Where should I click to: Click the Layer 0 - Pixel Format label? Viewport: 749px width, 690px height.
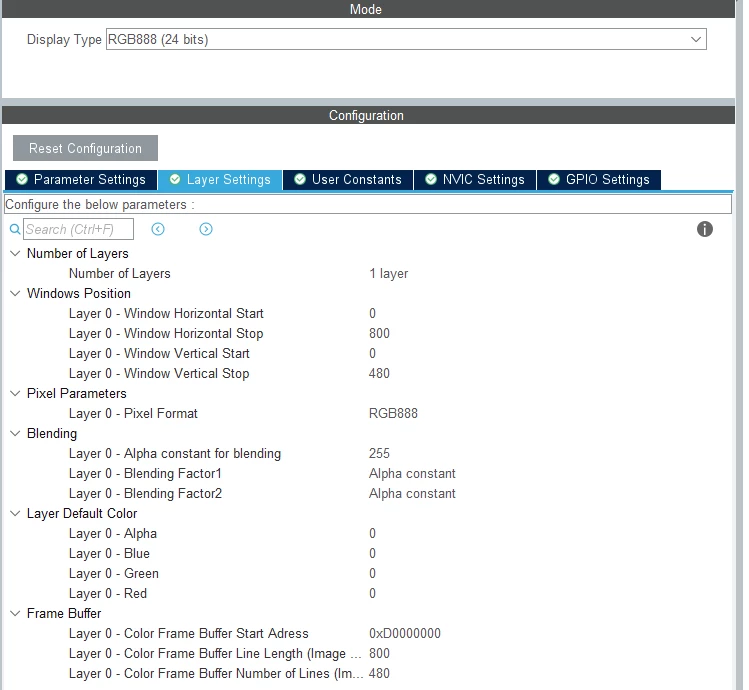[133, 414]
